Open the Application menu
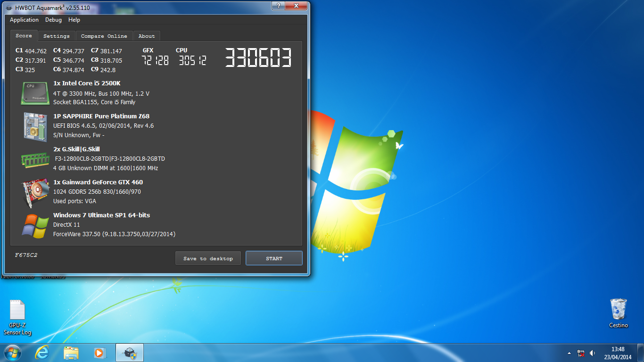This screenshot has height=362, width=644. (24, 20)
